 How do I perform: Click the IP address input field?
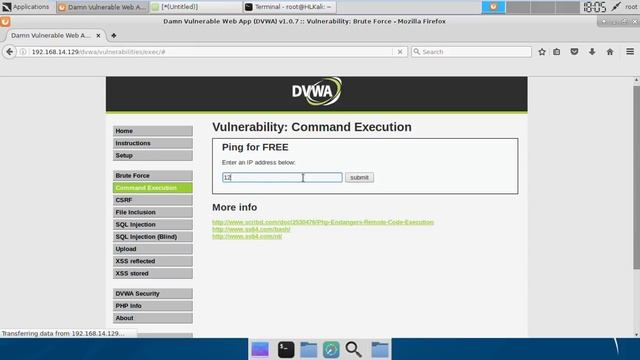pos(282,177)
